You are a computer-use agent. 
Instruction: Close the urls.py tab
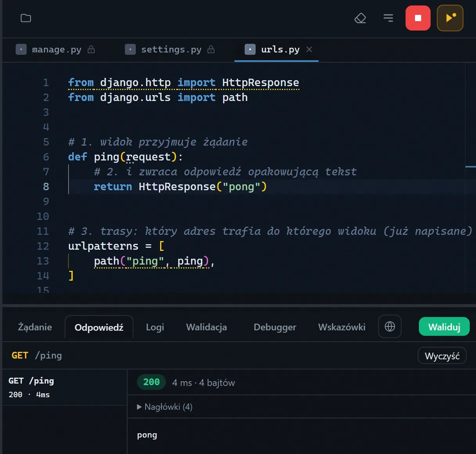click(x=309, y=49)
